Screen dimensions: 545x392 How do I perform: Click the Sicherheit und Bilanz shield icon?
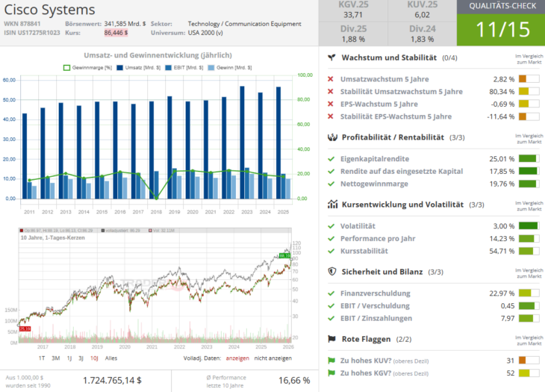click(x=331, y=272)
